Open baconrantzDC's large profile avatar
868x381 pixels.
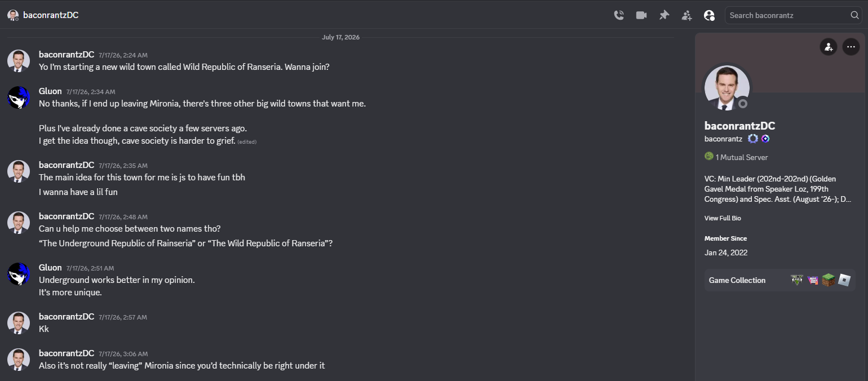pyautogui.click(x=727, y=88)
